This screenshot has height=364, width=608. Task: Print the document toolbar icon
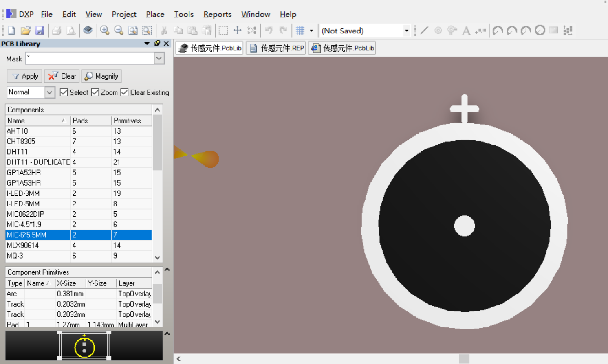[x=57, y=31]
